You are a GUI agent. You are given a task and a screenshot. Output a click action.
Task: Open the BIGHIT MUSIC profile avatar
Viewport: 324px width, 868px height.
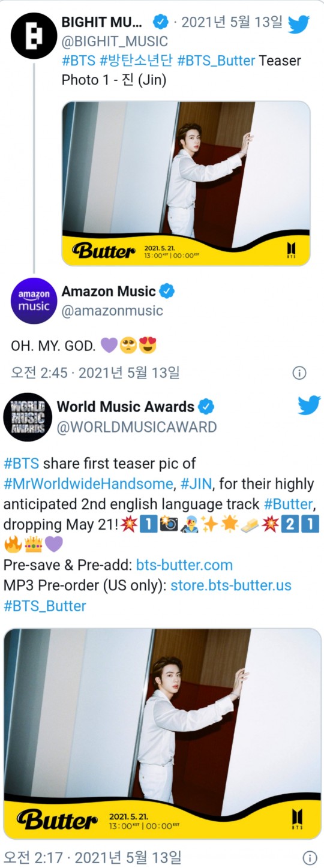34,35
